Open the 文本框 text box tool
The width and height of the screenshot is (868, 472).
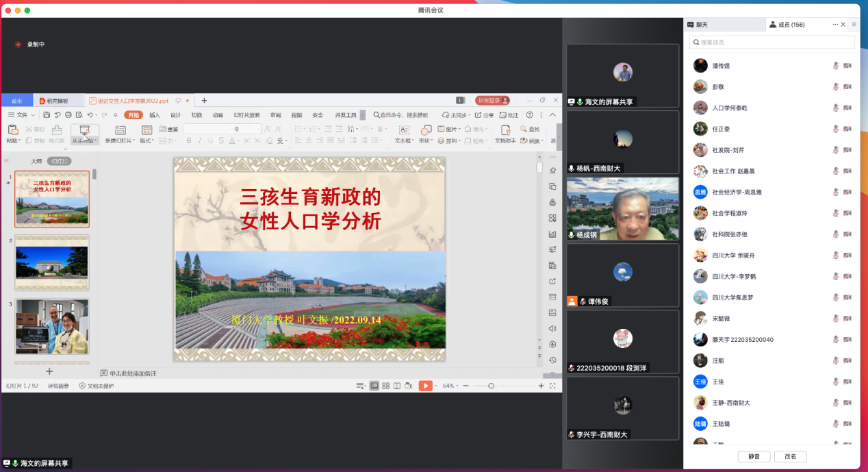tap(404, 130)
